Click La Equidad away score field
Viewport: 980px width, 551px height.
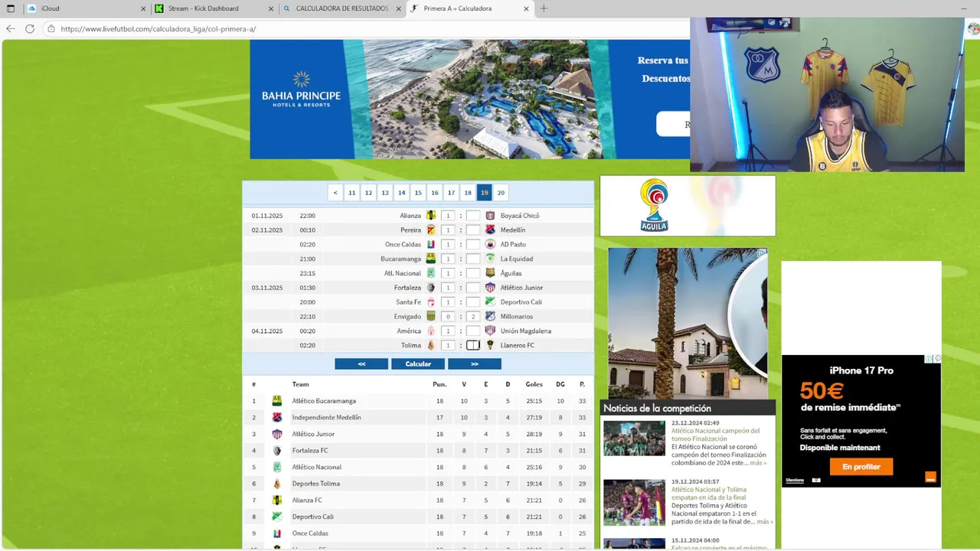[473, 259]
